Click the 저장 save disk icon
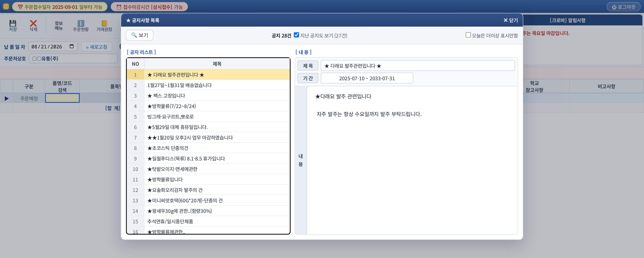 coord(13,23)
